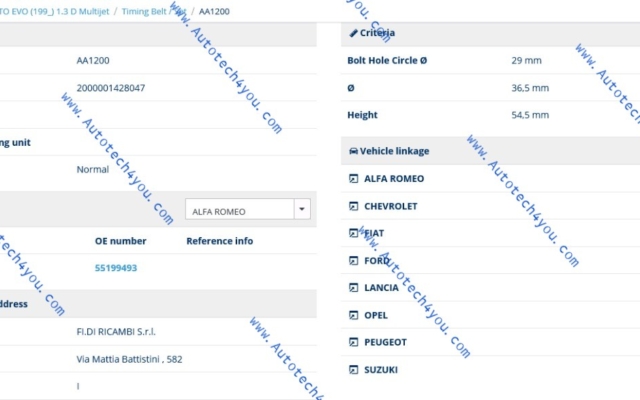Click the icon next to PEUGEOT
Viewport: 640px width, 400px height.
tap(353, 342)
